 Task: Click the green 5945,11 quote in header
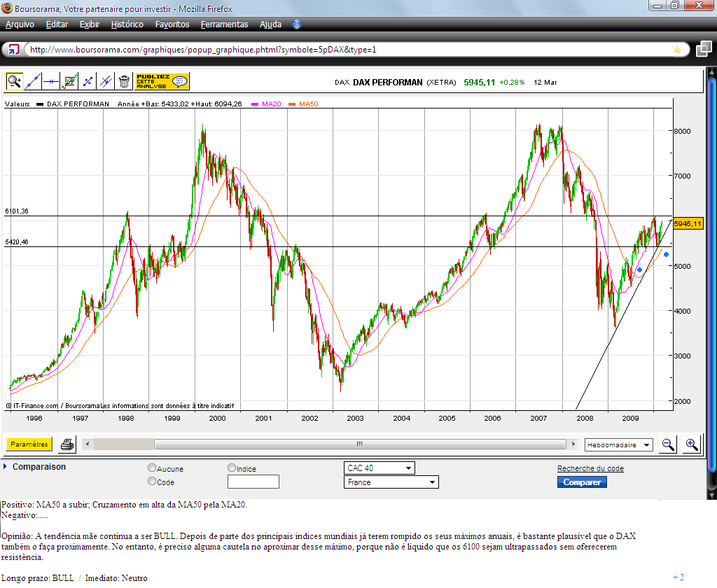tap(479, 83)
